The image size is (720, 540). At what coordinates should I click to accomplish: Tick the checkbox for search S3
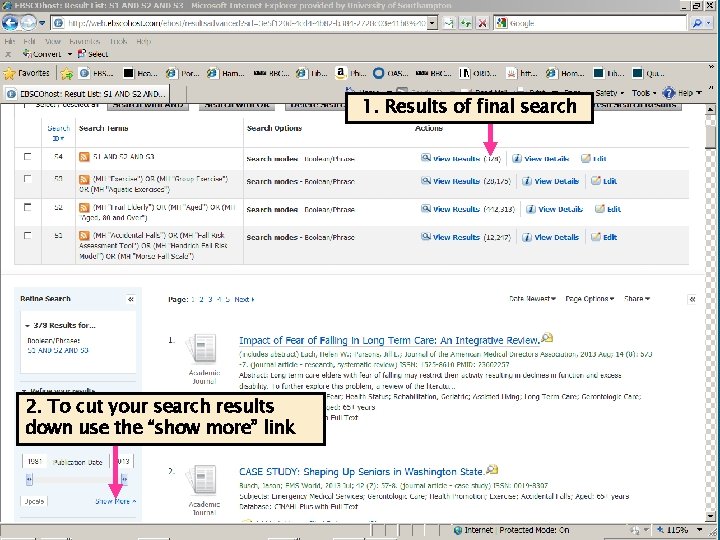coord(28,179)
